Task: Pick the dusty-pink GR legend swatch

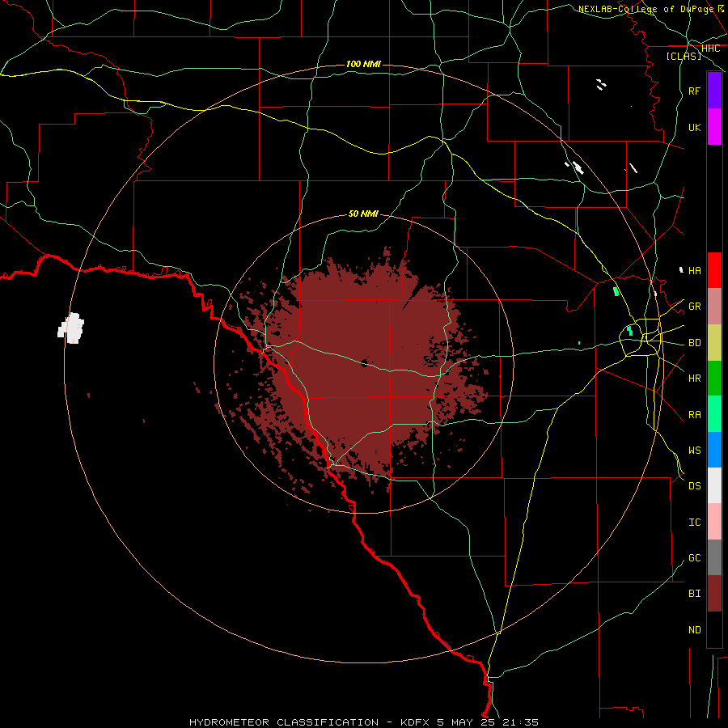Action: point(714,307)
